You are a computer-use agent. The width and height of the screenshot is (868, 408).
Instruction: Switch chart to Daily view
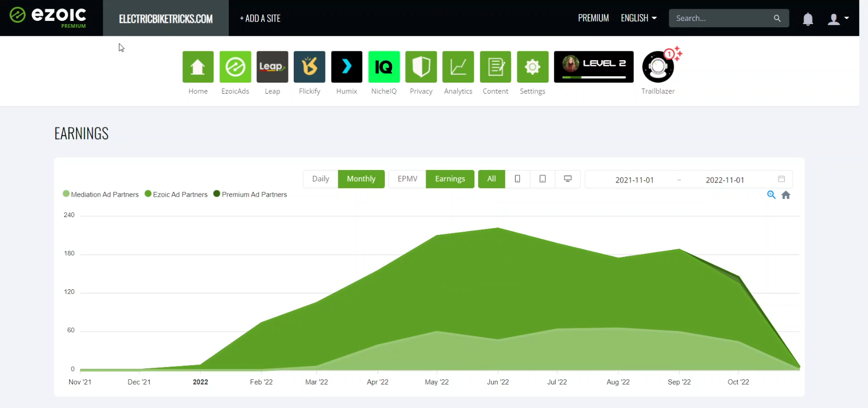tap(320, 179)
